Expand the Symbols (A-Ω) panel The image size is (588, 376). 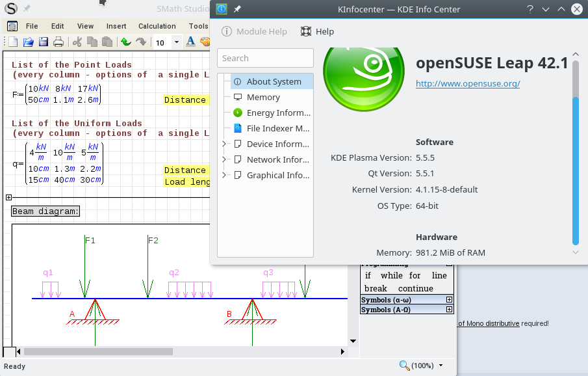449,310
